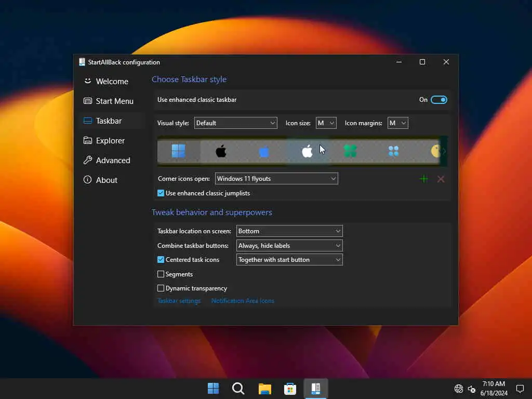Open Combine taskbar buttons dropdown
Screen dimensions: 532x399
[289, 246]
